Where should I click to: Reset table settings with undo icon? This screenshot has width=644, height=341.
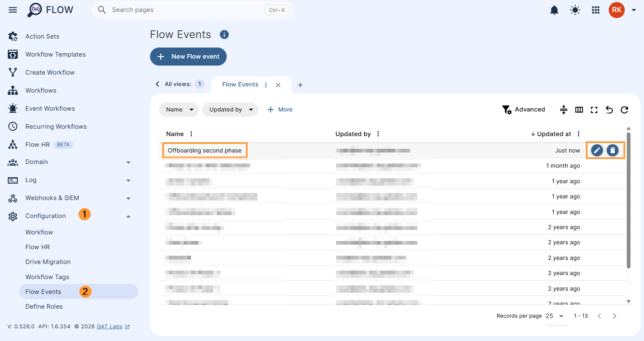point(609,109)
